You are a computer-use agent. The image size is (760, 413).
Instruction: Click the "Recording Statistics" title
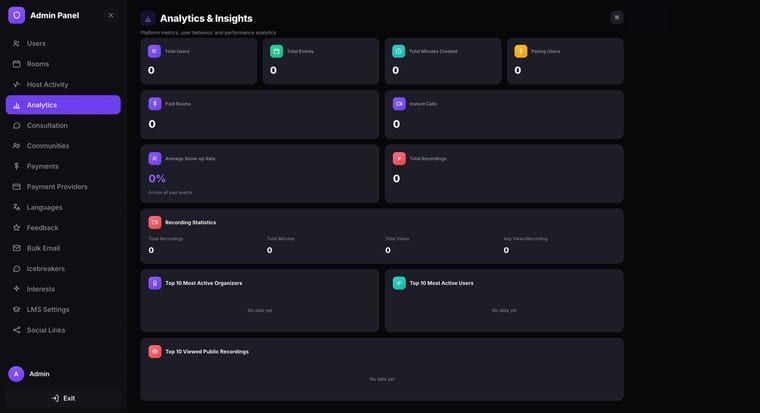coord(190,222)
